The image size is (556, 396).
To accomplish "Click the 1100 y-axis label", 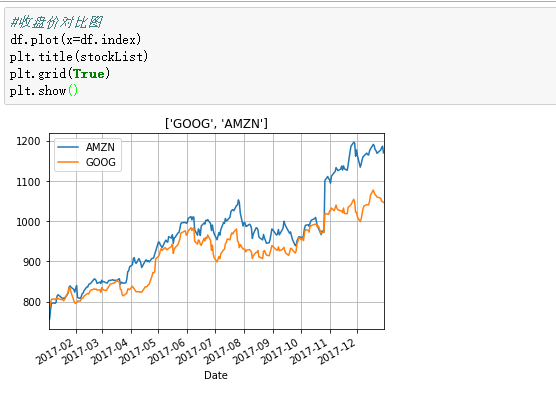I will 28,182.
